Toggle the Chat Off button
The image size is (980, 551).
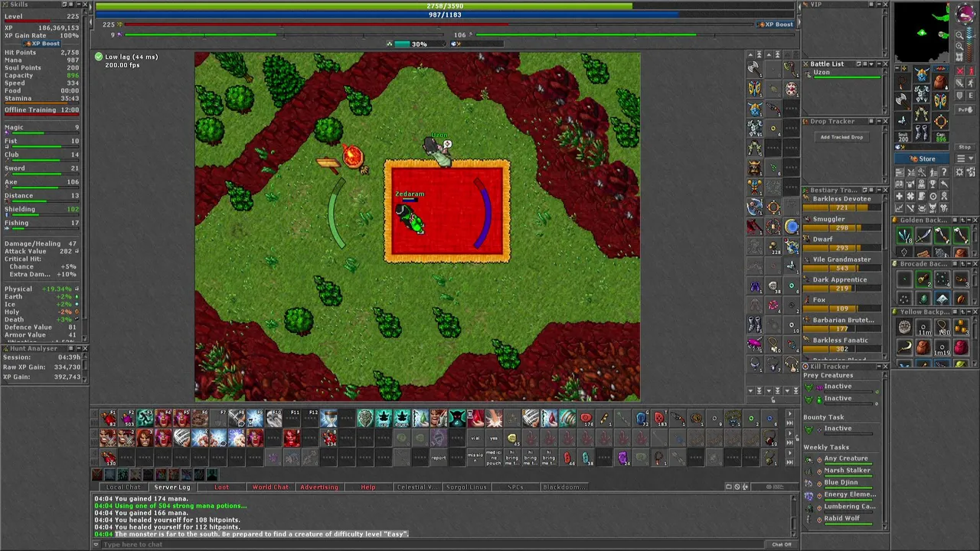tap(782, 544)
